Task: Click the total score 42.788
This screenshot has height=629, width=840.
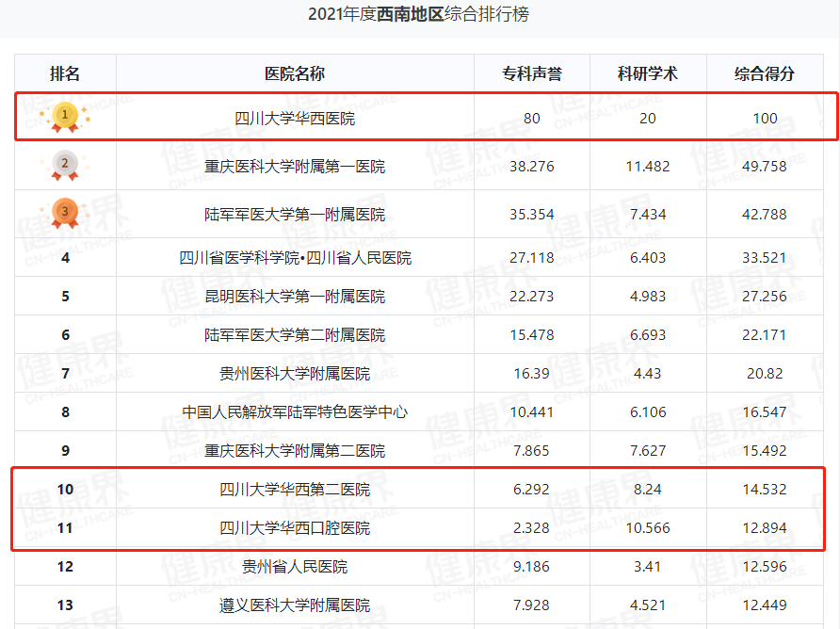Action: click(765, 215)
